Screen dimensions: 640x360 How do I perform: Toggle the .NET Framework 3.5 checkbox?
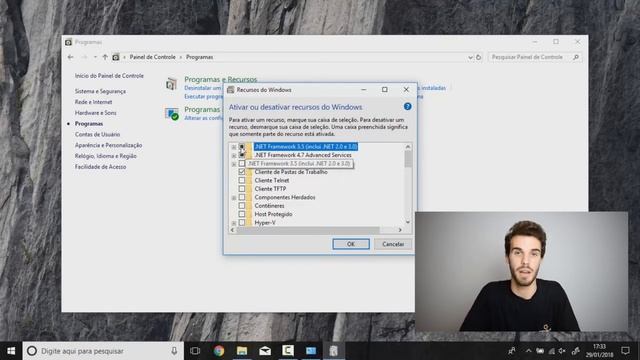242,147
